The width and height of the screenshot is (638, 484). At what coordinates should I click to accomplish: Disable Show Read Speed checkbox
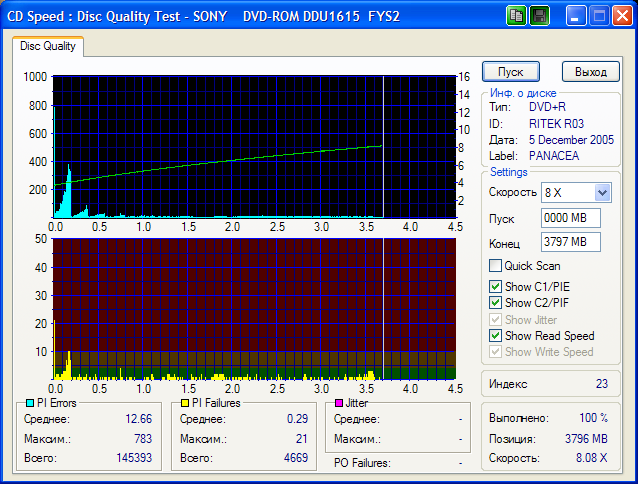[x=495, y=336]
